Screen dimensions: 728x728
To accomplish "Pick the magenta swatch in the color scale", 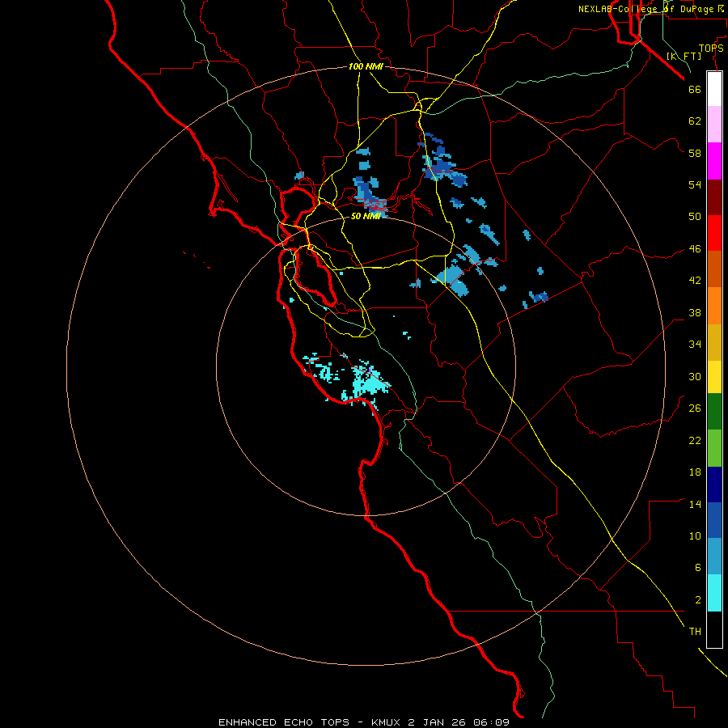I will (714, 161).
